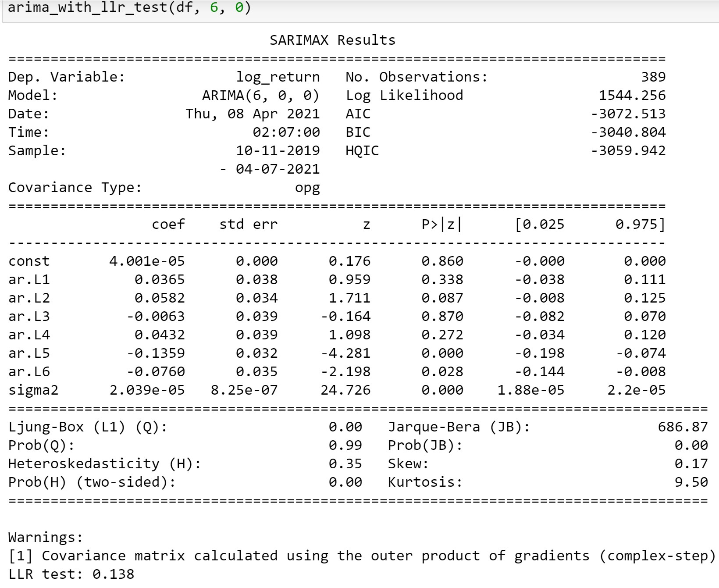The image size is (719, 588).
Task: Click the model value ARIMA(6, 0, 0)
Action: pyautogui.click(x=261, y=96)
